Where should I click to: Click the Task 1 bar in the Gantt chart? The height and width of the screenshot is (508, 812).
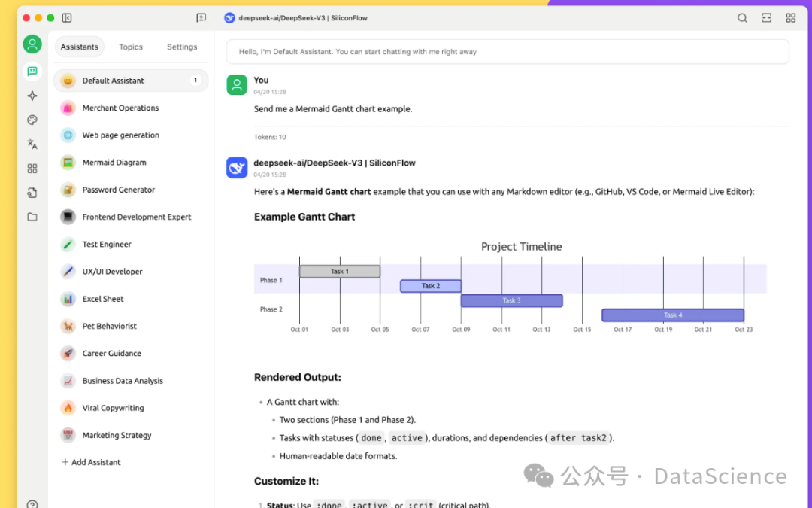(x=340, y=271)
